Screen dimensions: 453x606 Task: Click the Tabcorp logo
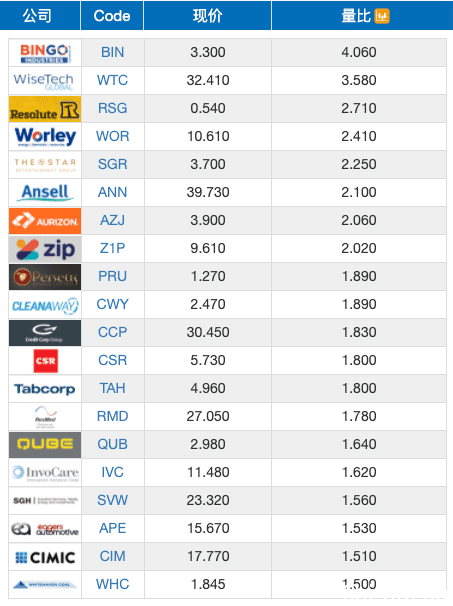pyautogui.click(x=45, y=388)
